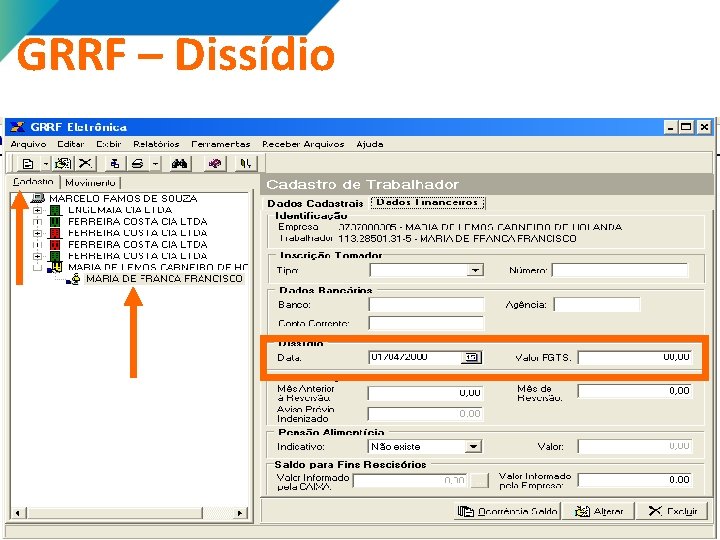Select MARIA DE LEMOS CARNEIRO company node
Screen dimensions: 720x540
coord(158,267)
